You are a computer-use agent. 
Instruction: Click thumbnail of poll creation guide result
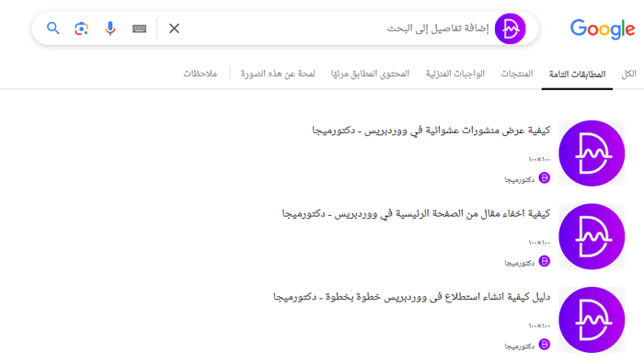click(592, 320)
